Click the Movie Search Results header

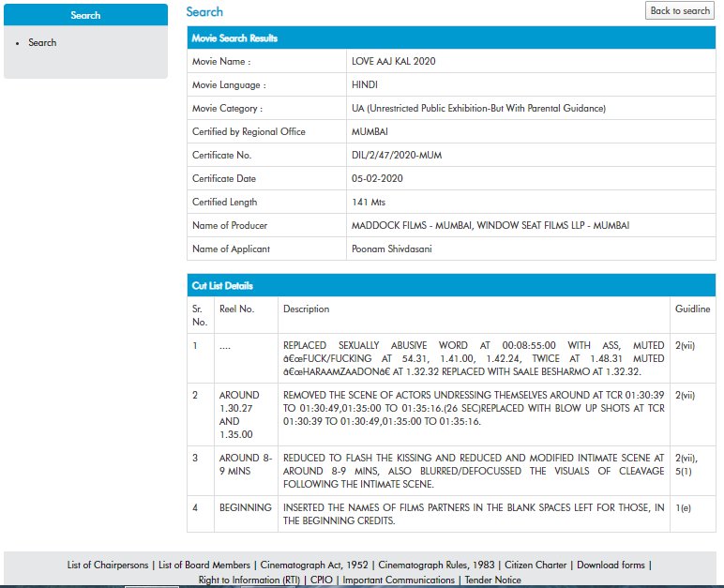[x=452, y=38]
